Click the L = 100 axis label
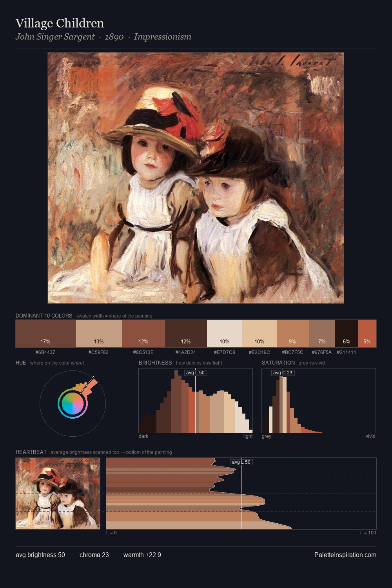Viewport: 392px width, 588px height. [368, 533]
